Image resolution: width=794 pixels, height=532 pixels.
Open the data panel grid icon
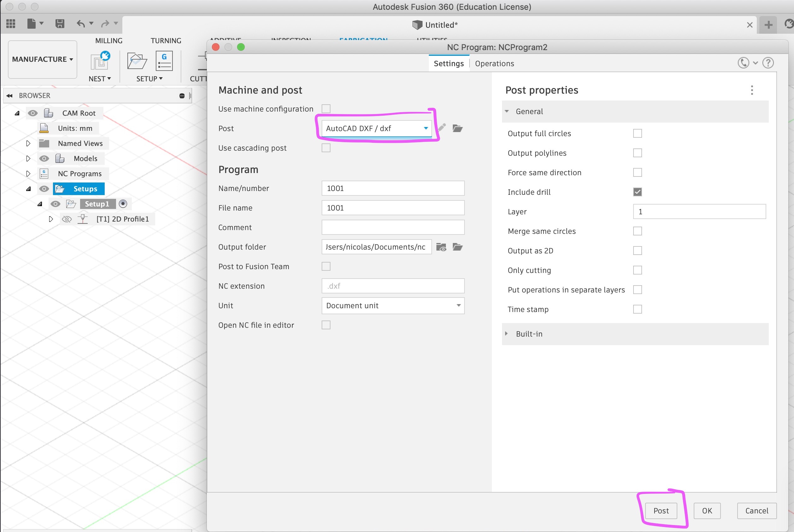[11, 23]
